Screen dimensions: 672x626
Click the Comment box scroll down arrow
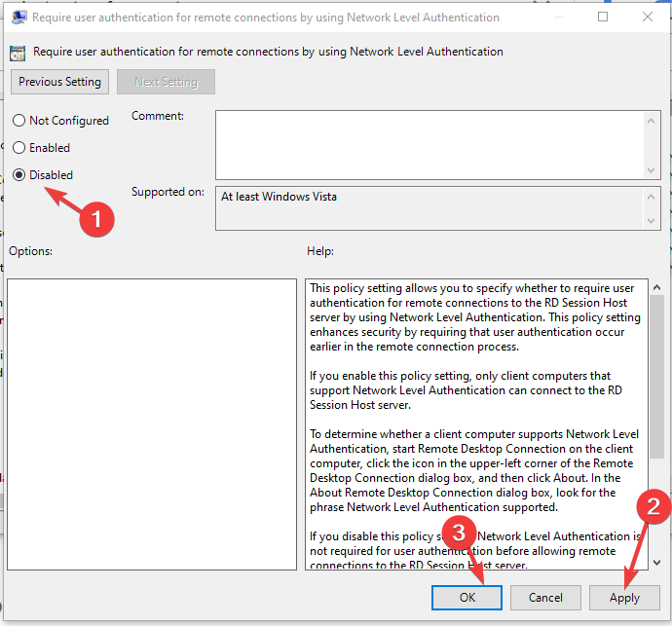tap(651, 170)
